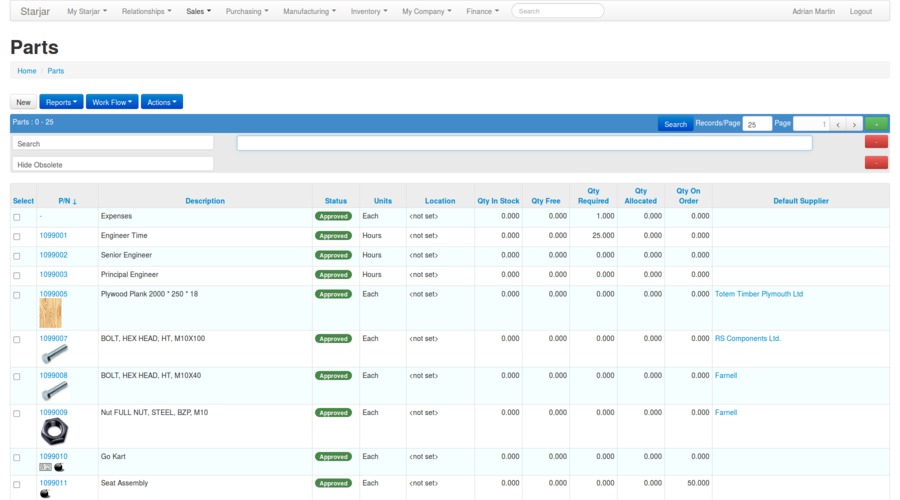Remove the search filter row with red button
The width and height of the screenshot is (900, 500).
[876, 142]
